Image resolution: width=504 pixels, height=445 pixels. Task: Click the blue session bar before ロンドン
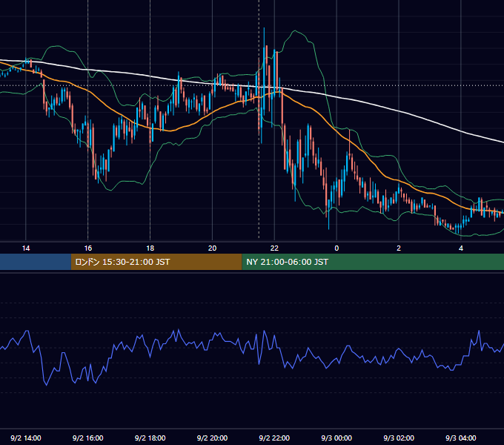(x=36, y=262)
